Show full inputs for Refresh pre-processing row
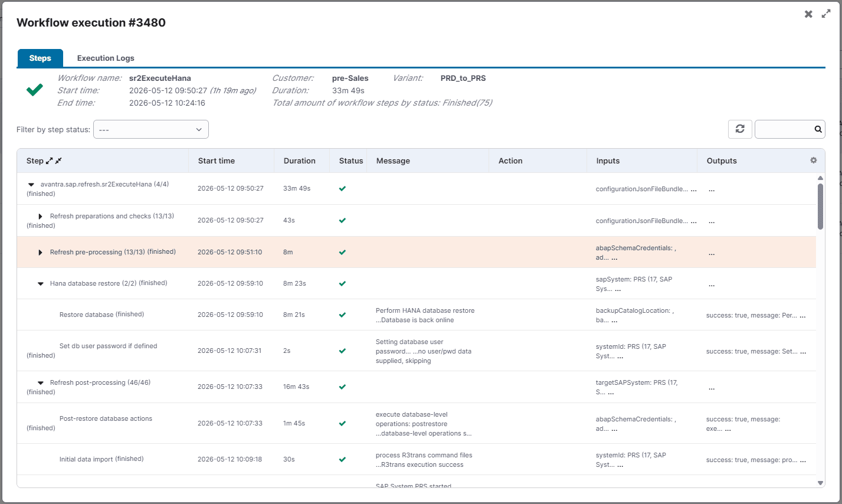The width and height of the screenshot is (842, 504). click(614, 258)
